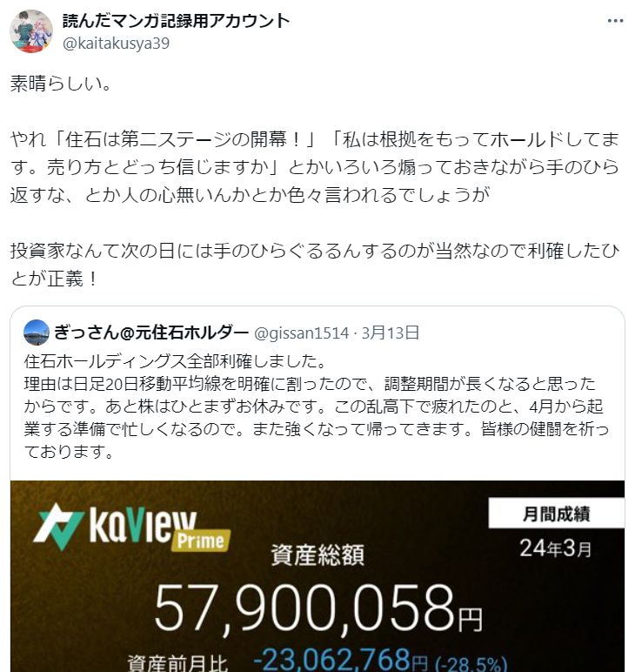This screenshot has height=672, width=635.
Task: Click the @gissan1514 handle
Action: coord(302,333)
